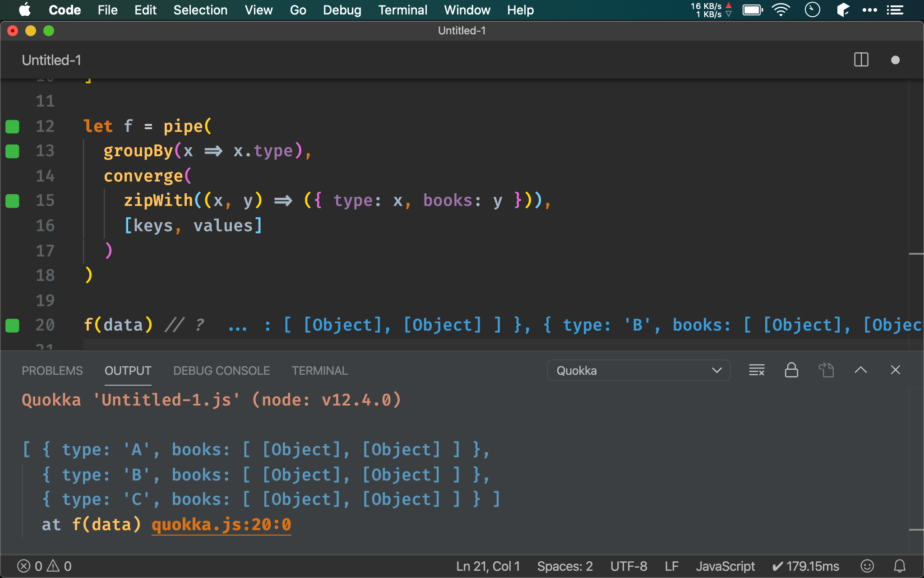Viewport: 924px width, 578px height.
Task: Click the Wi-Fi status icon in menu bar
Action: pyautogui.click(x=781, y=10)
